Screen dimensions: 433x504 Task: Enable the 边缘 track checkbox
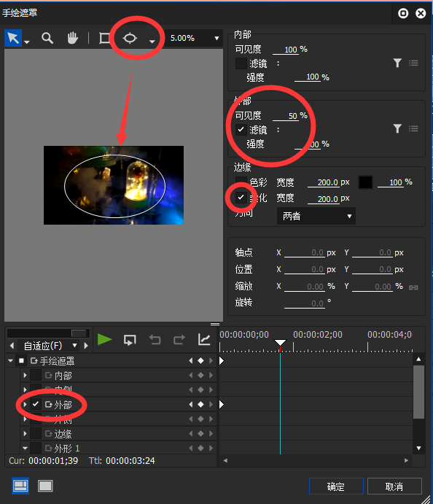click(36, 433)
